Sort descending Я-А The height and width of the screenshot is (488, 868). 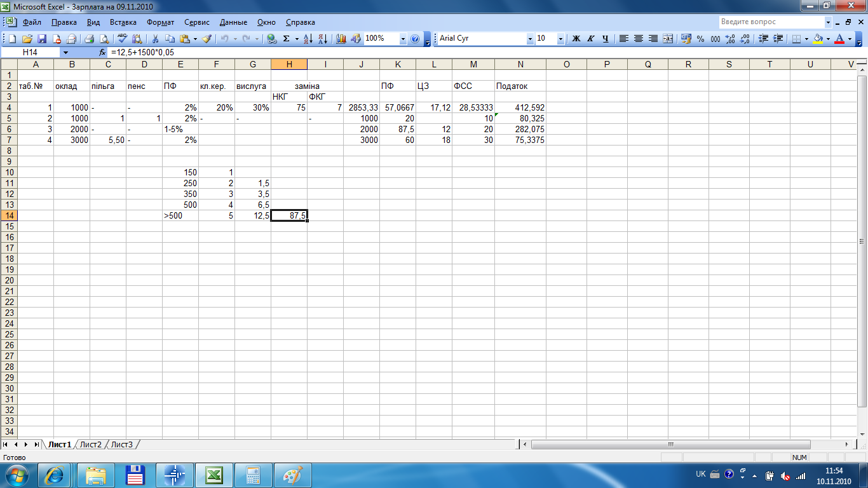[323, 39]
